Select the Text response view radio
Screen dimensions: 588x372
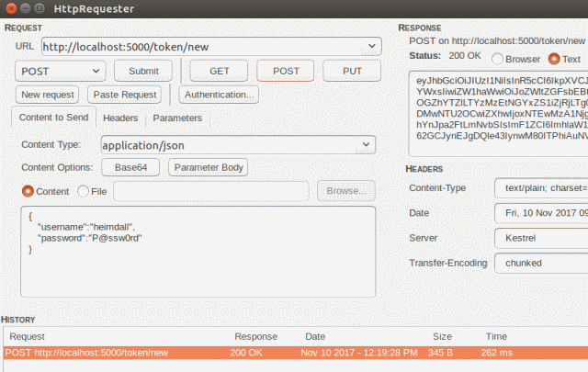[x=552, y=59]
